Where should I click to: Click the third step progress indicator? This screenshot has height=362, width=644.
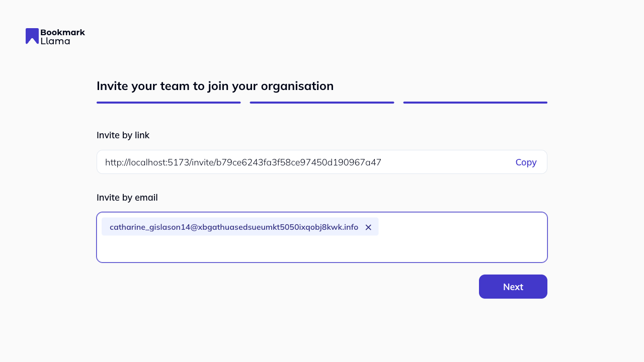click(x=474, y=102)
